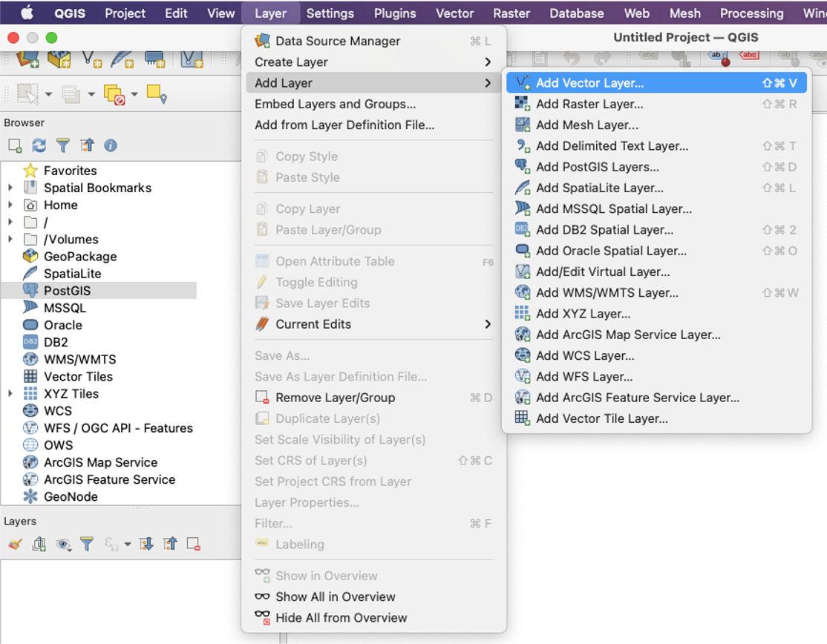The width and height of the screenshot is (827, 644).
Task: Open Manage Map Themes eye menu
Action: tap(64, 545)
